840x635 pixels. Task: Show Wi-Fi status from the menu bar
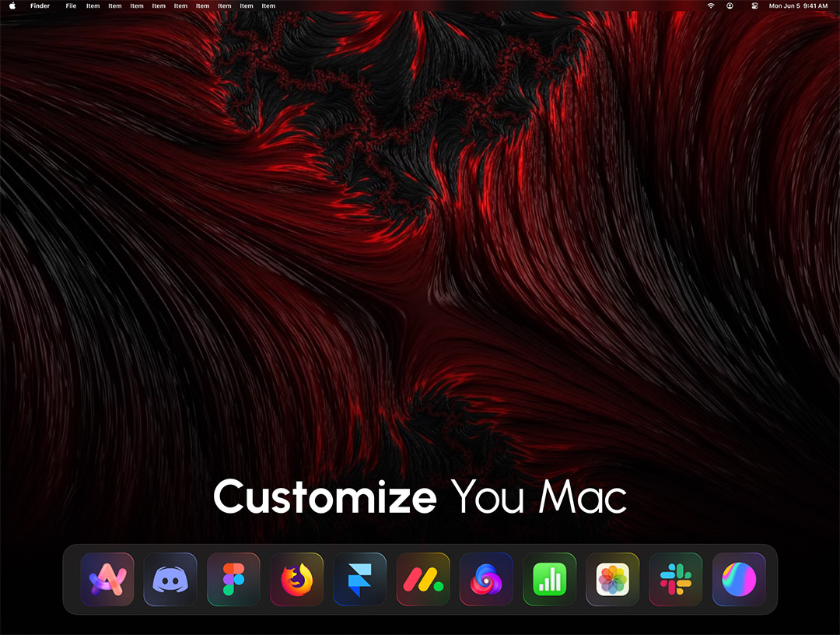coord(710,6)
